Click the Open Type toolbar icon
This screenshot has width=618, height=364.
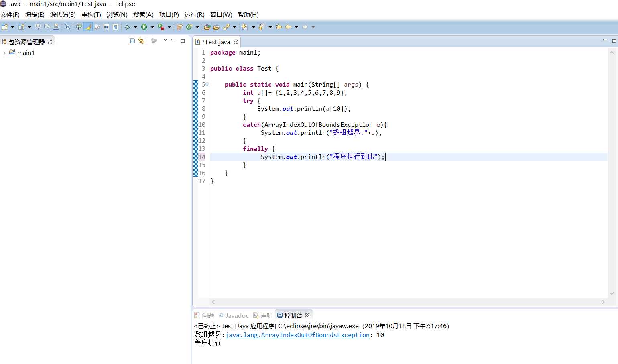tap(207, 27)
